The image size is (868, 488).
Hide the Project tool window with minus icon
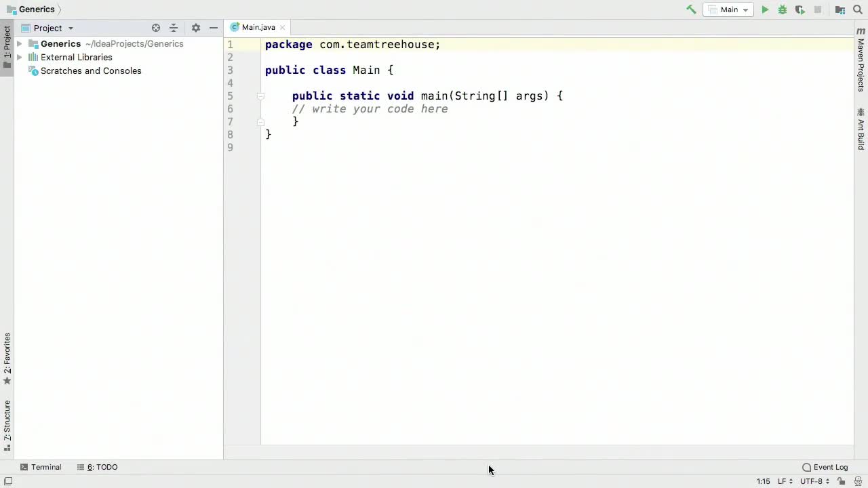[x=214, y=28]
